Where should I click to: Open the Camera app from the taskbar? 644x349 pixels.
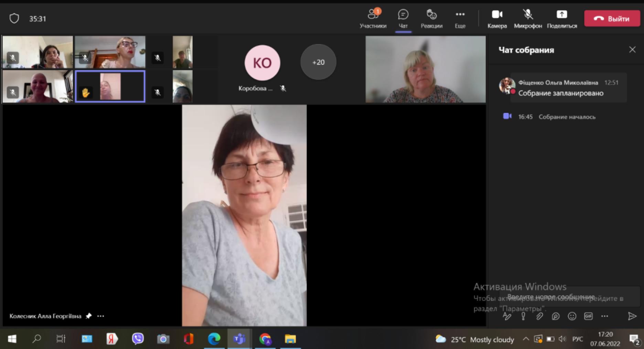(163, 339)
